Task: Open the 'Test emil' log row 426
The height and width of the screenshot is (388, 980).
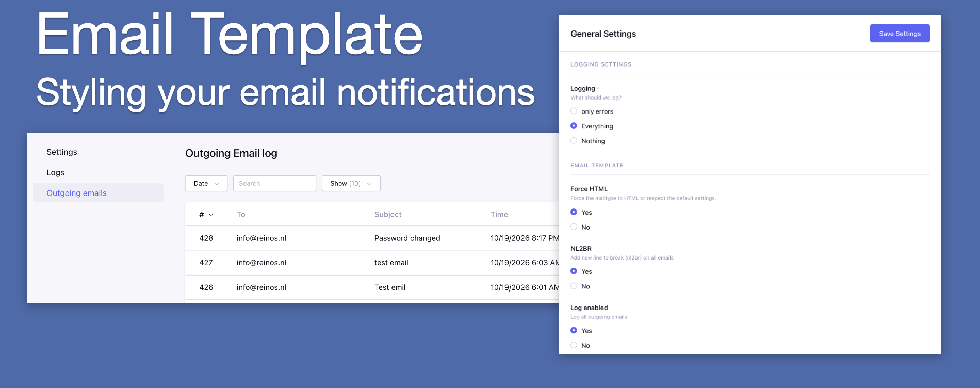Action: (372, 287)
